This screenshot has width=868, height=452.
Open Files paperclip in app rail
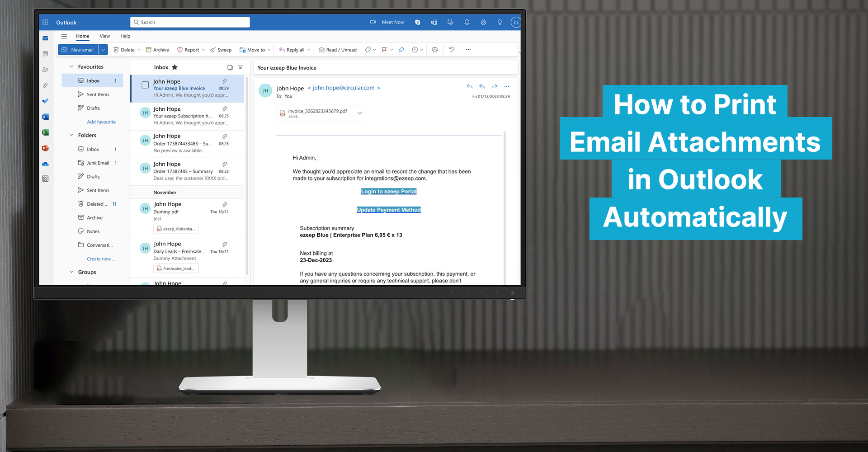coord(45,85)
